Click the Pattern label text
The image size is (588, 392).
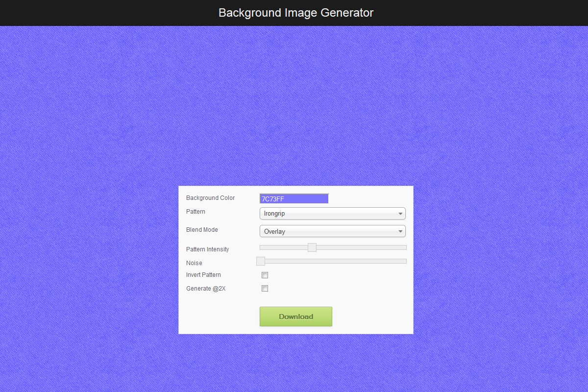point(196,212)
